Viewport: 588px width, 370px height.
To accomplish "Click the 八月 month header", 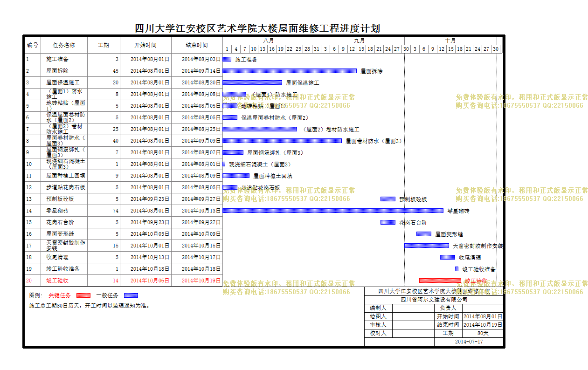I will (269, 41).
